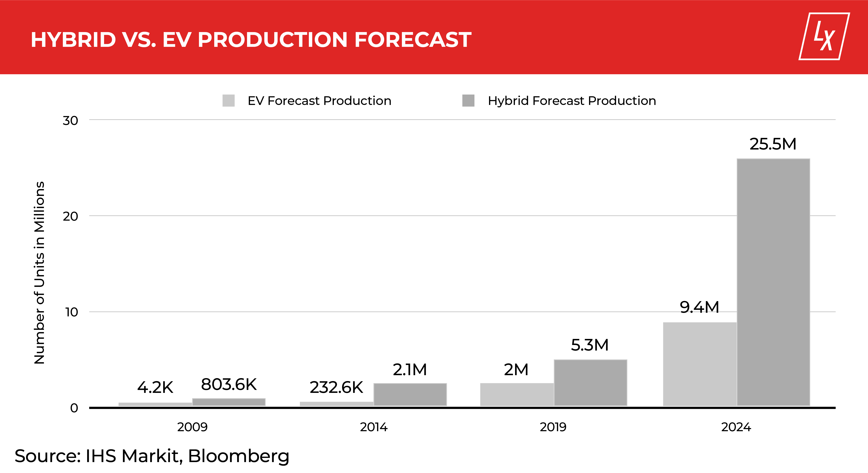This screenshot has height=473, width=868.
Task: Click the '5.3M' data label
Action: coord(590,345)
